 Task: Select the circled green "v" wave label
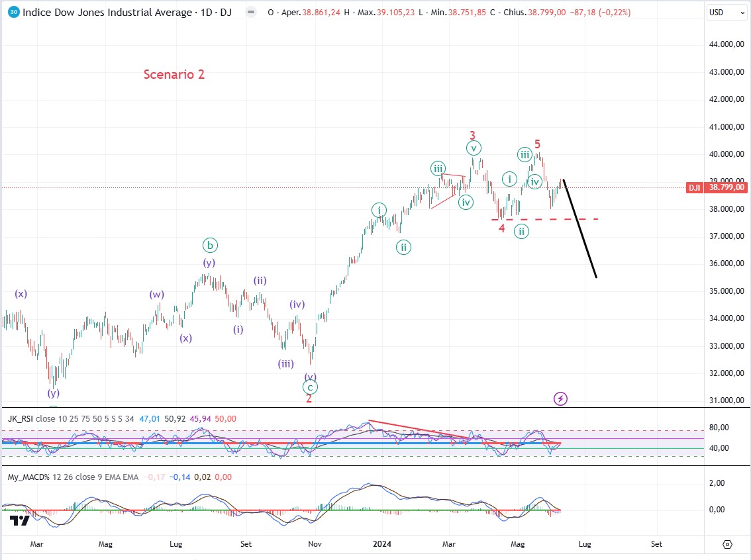[474, 148]
